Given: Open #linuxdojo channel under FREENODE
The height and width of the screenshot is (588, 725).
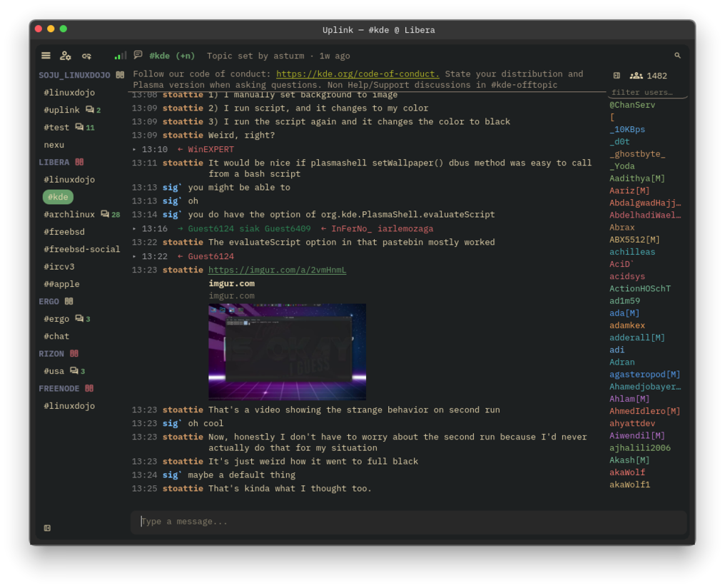Looking at the screenshot, I should click(x=69, y=406).
